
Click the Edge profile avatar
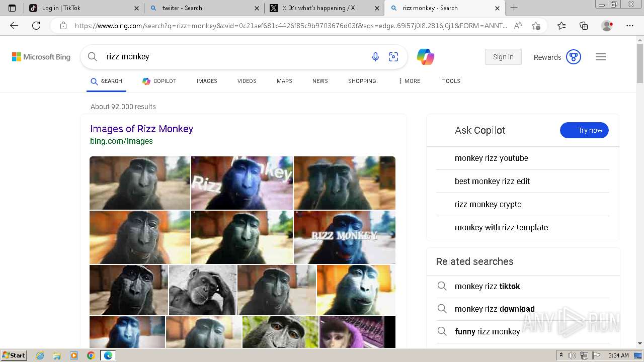coord(607,26)
